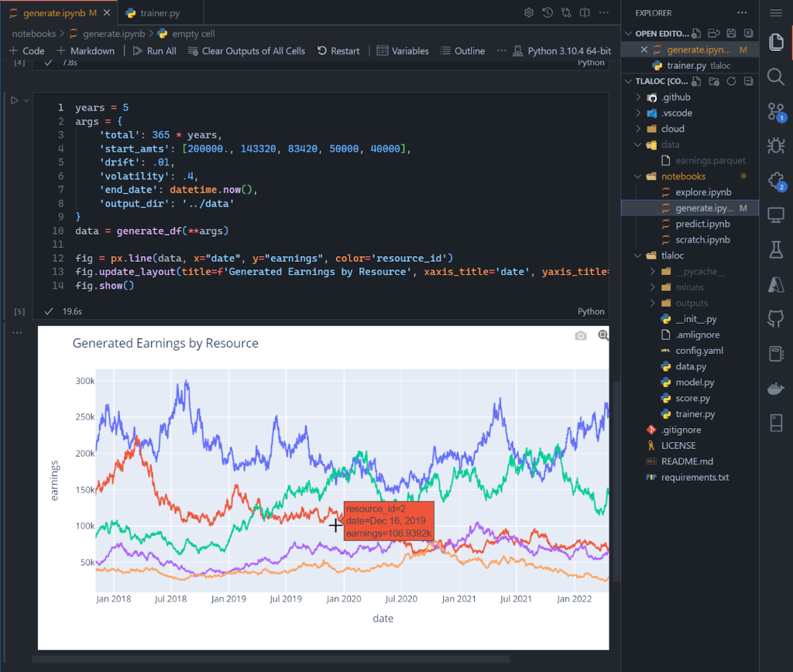The image size is (793, 672).
Task: Open the Azure view icon
Action: [775, 283]
